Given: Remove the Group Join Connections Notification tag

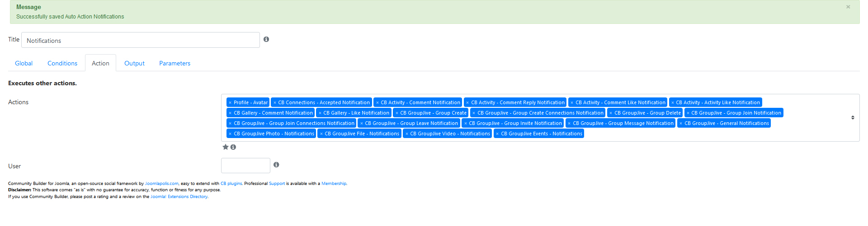Looking at the screenshot, I should tap(230, 124).
